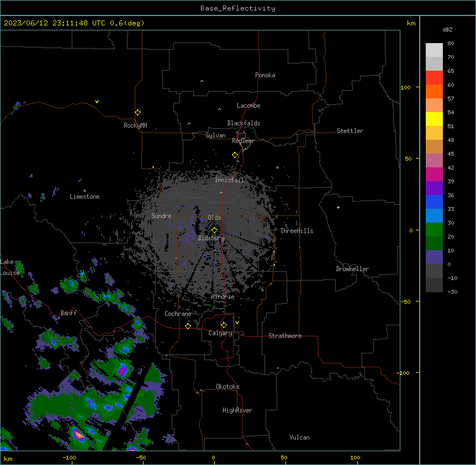Click the Innisfail city label
Screen dimensions: 476x465
pyautogui.click(x=230, y=180)
